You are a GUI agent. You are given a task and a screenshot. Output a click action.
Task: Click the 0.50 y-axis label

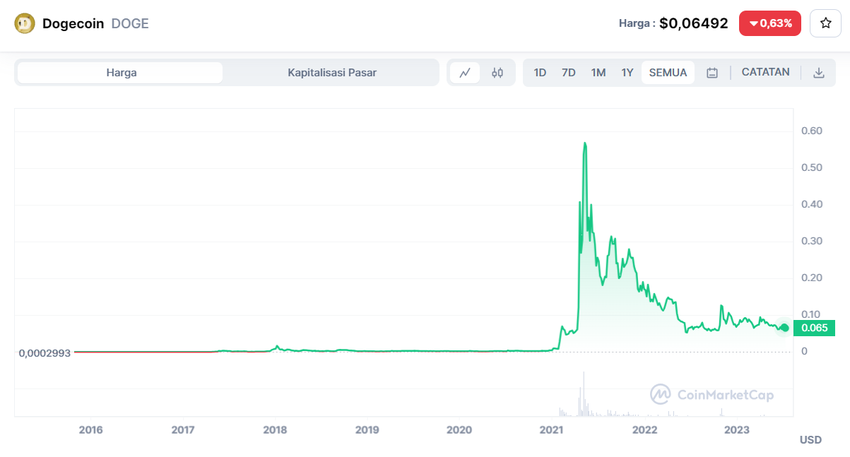[812, 168]
